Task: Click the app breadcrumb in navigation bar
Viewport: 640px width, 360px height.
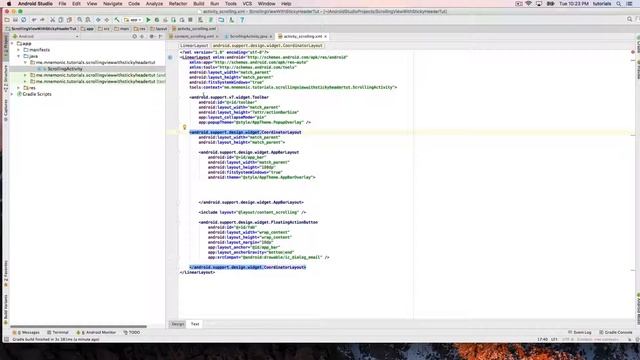Action: click(x=87, y=29)
